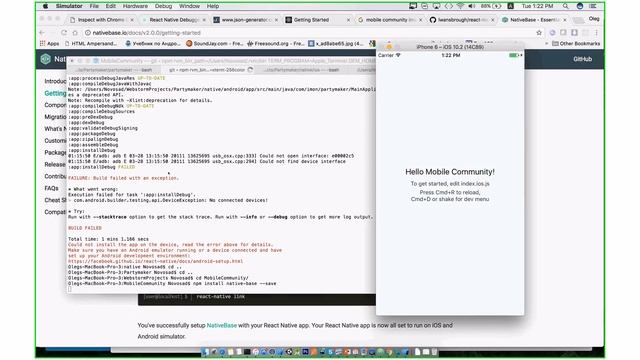Screen dimensions: 640x360
Task: Click the simulator battery icon
Action: 515,55
